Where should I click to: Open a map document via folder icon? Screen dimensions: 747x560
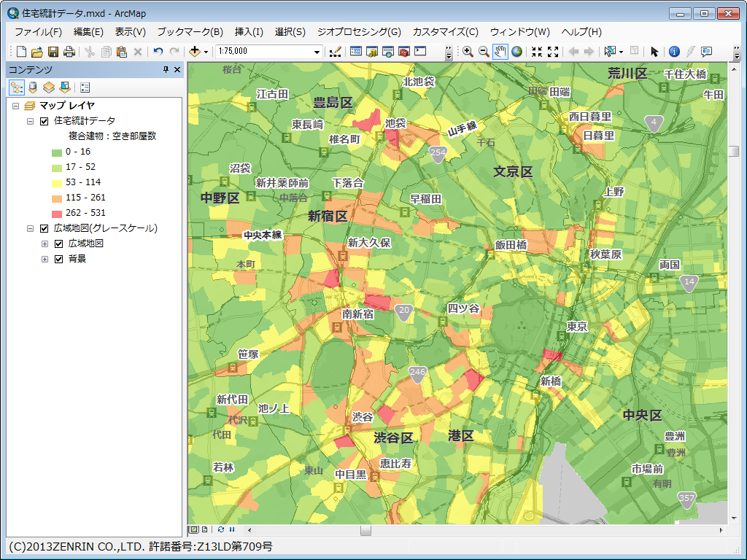pos(37,52)
